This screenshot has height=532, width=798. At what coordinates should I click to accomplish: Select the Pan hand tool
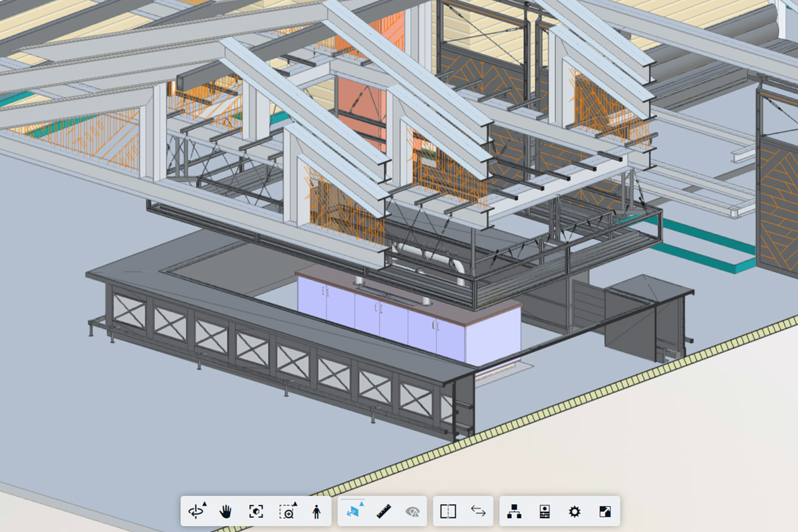227,511
